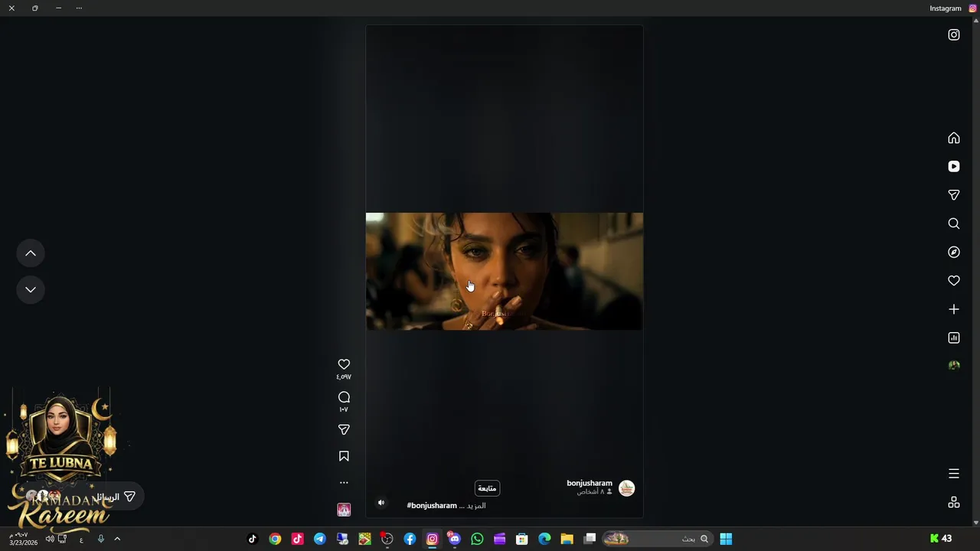This screenshot has width=980, height=551.
Task: View the ٨ أشخاص tagged people
Action: (594, 492)
